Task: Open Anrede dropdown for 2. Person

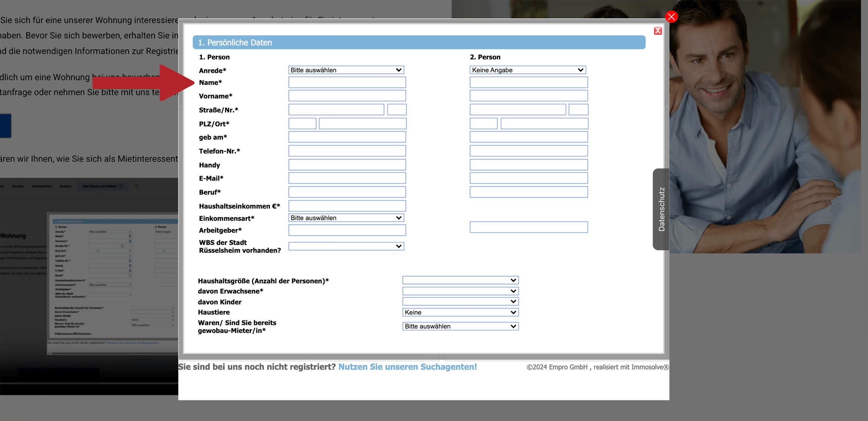Action: [528, 70]
